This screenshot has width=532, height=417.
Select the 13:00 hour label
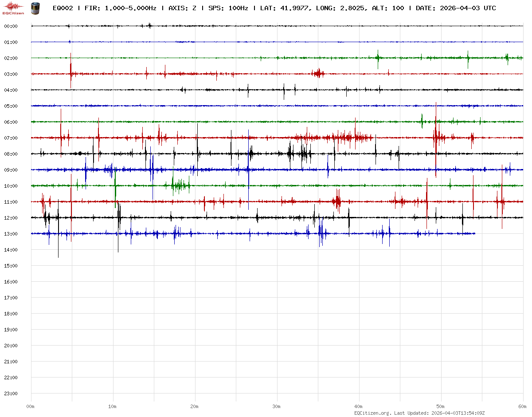coord(11,234)
